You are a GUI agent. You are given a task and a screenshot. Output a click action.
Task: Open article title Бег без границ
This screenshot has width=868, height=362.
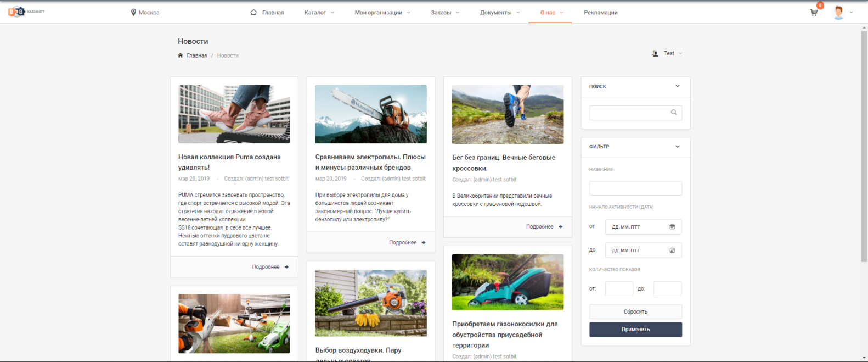coord(504,163)
